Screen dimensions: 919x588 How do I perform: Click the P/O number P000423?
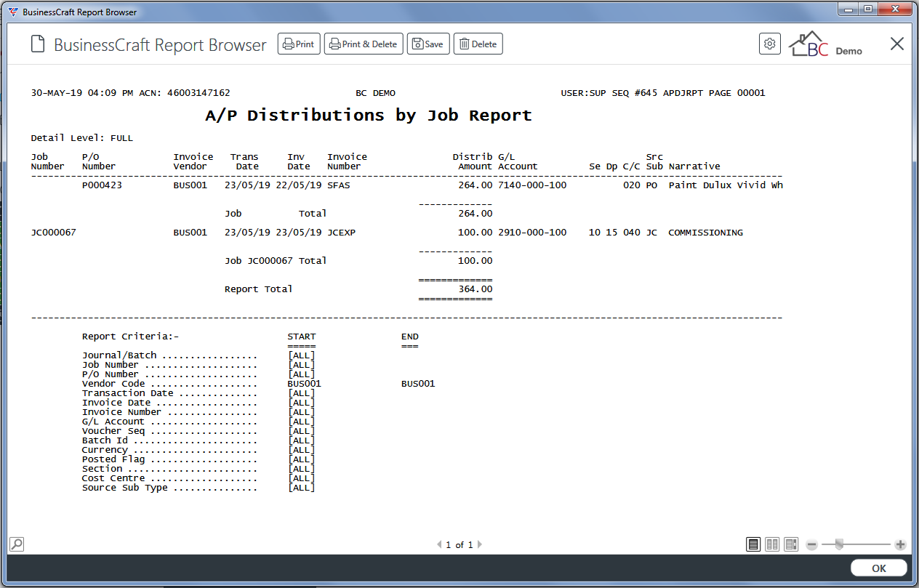pos(102,185)
